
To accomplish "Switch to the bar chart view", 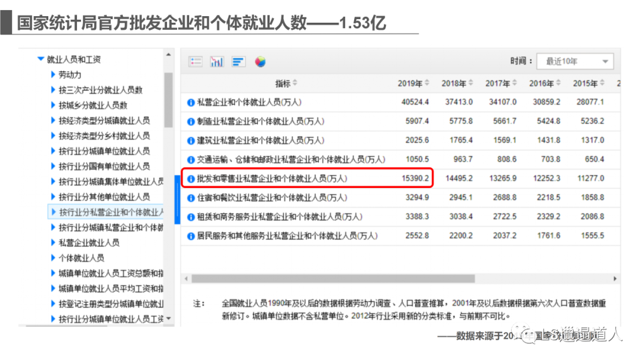I will click(239, 61).
